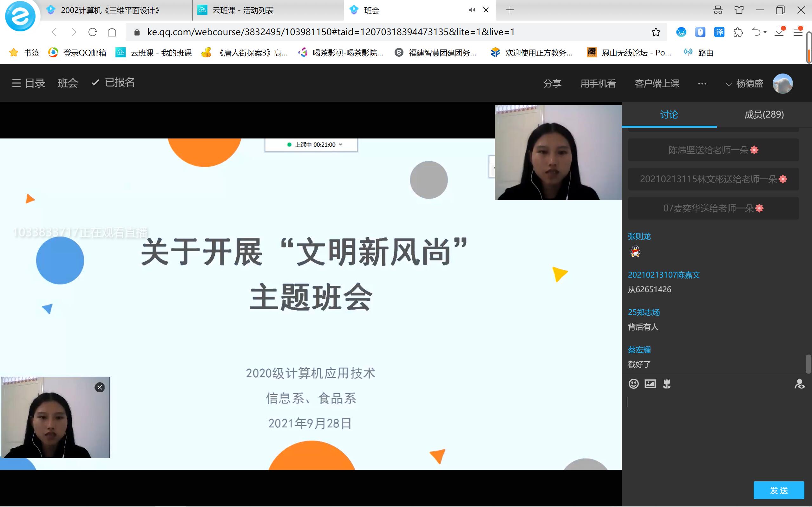The width and height of the screenshot is (812, 507).
Task: Open the browser downloads icon
Action: (779, 32)
